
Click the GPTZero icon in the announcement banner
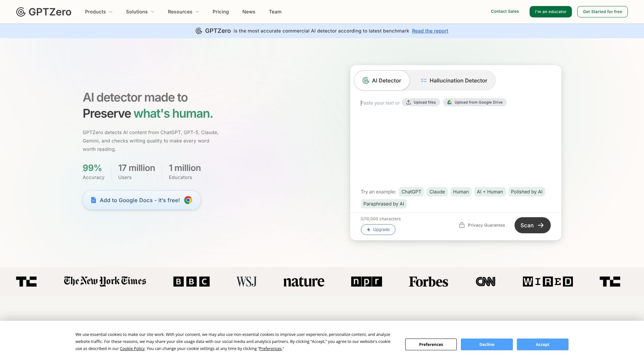coord(199,31)
